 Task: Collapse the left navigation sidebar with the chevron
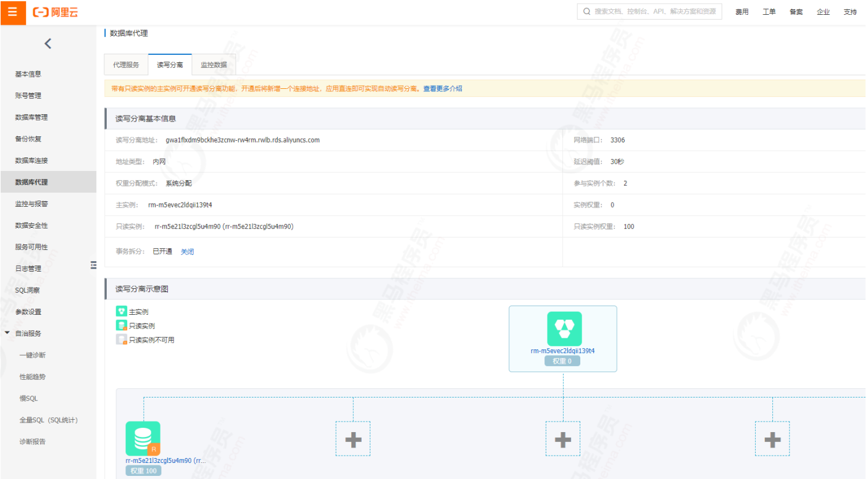click(48, 43)
